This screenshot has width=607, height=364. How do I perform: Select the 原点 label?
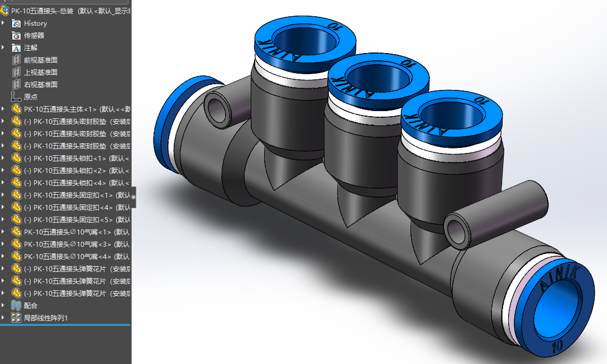pyautogui.click(x=31, y=97)
